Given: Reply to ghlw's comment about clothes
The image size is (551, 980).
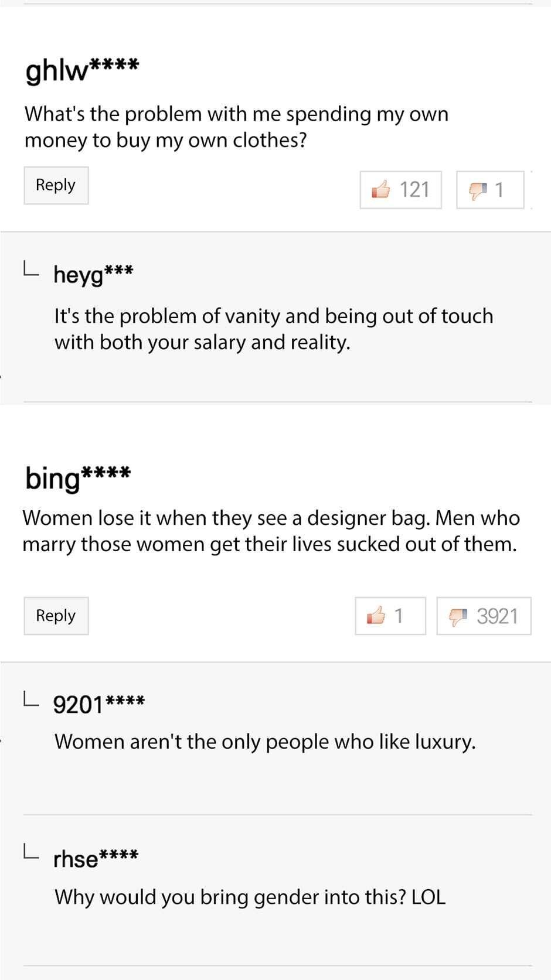Looking at the screenshot, I should coord(56,185).
